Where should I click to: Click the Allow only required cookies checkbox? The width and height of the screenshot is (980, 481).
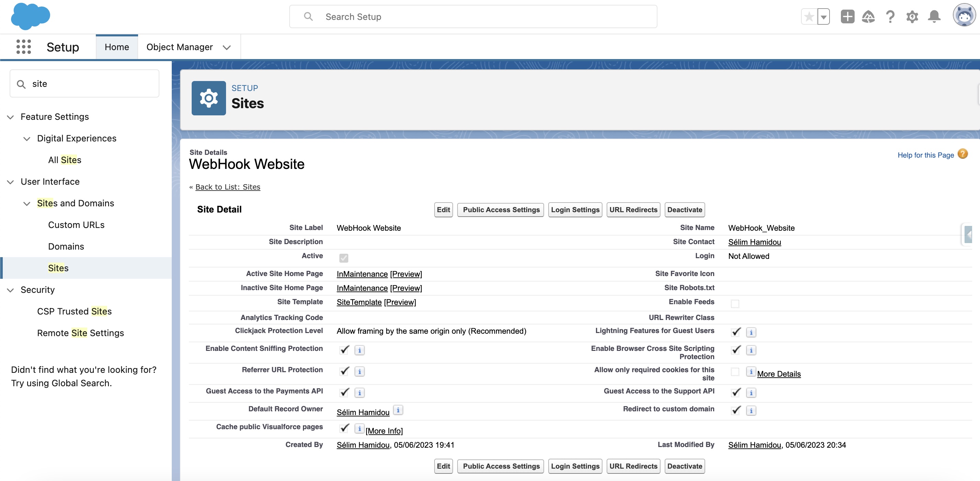click(x=735, y=371)
